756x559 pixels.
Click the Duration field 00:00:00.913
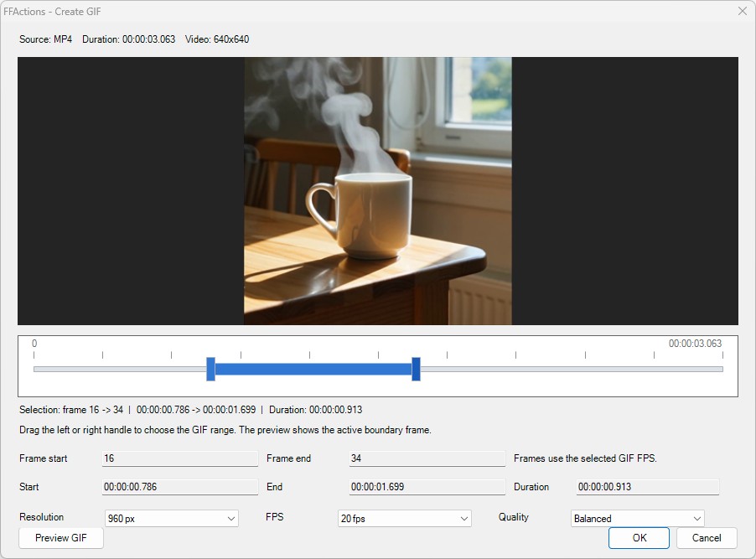coord(648,487)
